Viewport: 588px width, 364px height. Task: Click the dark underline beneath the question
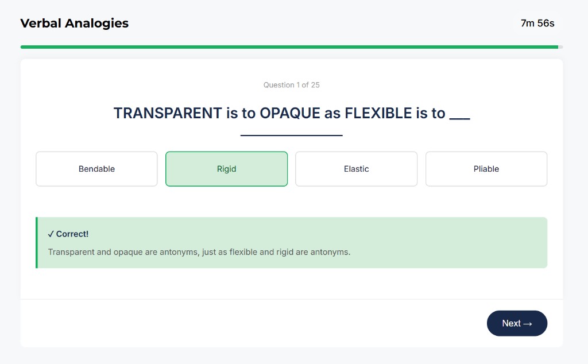click(291, 135)
